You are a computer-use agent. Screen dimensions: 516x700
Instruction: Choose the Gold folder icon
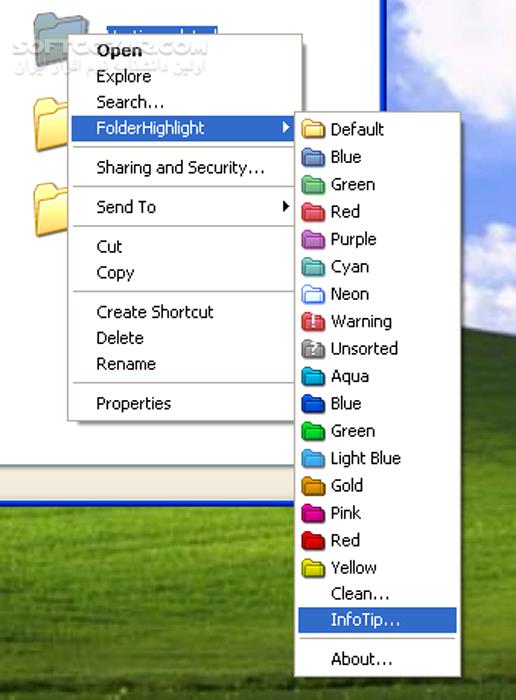(x=313, y=485)
